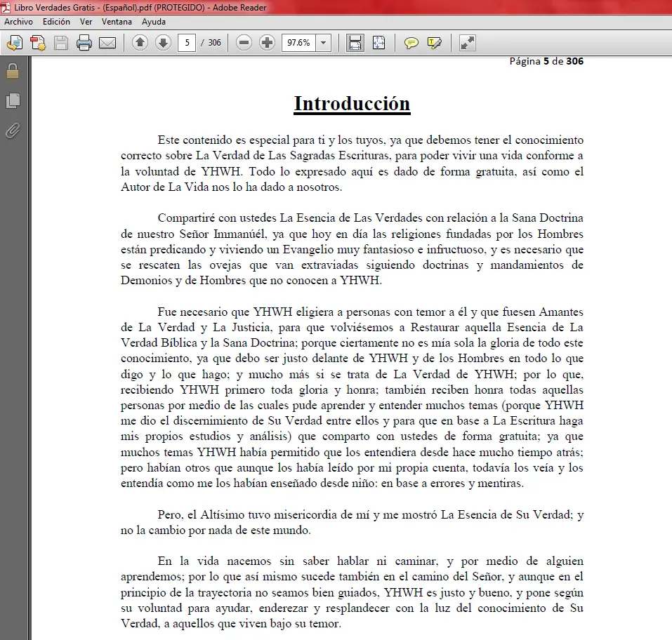Add a sticky note comment
The height and width of the screenshot is (640, 672).
(411, 43)
